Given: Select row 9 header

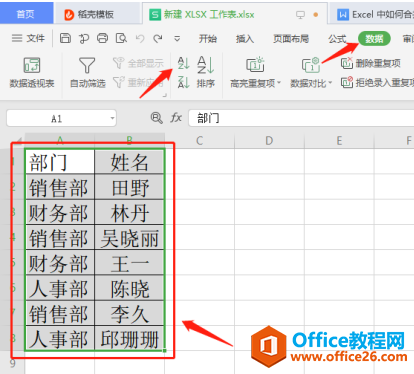Looking at the screenshot, I should click(12, 363).
